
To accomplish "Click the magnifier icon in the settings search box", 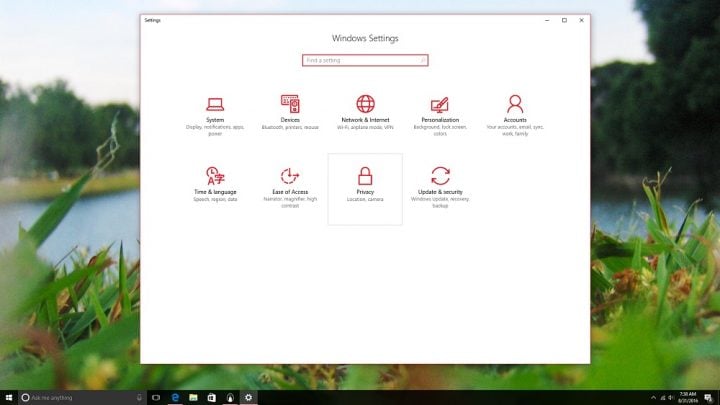I will [423, 60].
